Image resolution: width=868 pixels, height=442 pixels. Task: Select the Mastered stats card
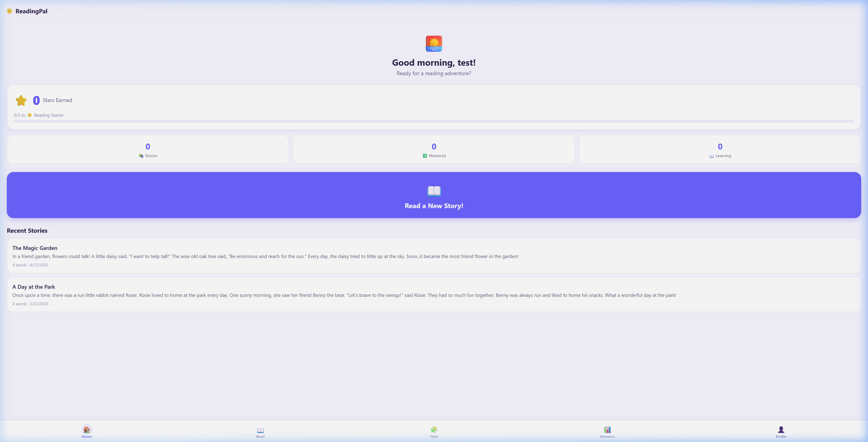[434, 149]
